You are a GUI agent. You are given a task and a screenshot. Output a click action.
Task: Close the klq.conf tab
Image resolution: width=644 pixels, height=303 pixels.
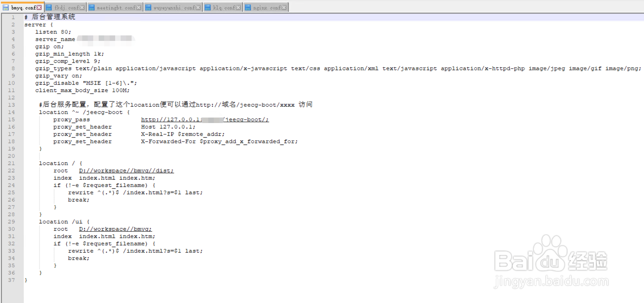tap(238, 7)
